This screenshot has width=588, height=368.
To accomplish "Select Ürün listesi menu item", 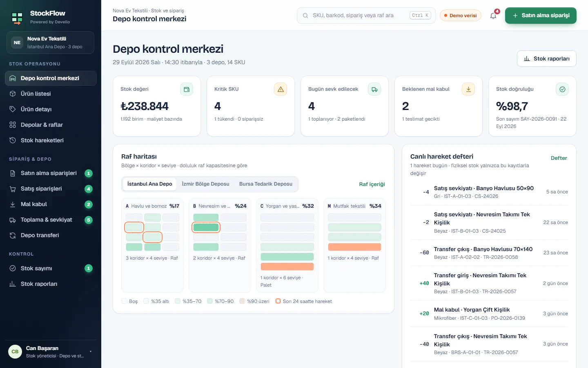I will tap(51, 94).
